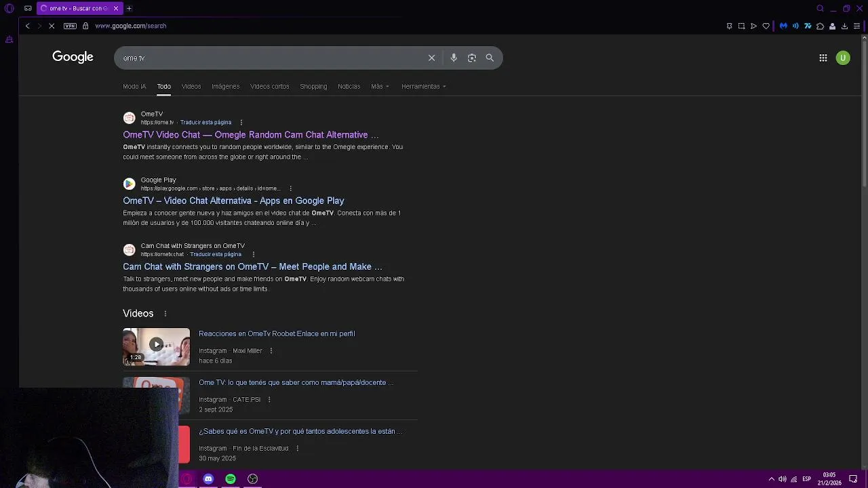Open Malwarebytes extension icon

(x=783, y=26)
